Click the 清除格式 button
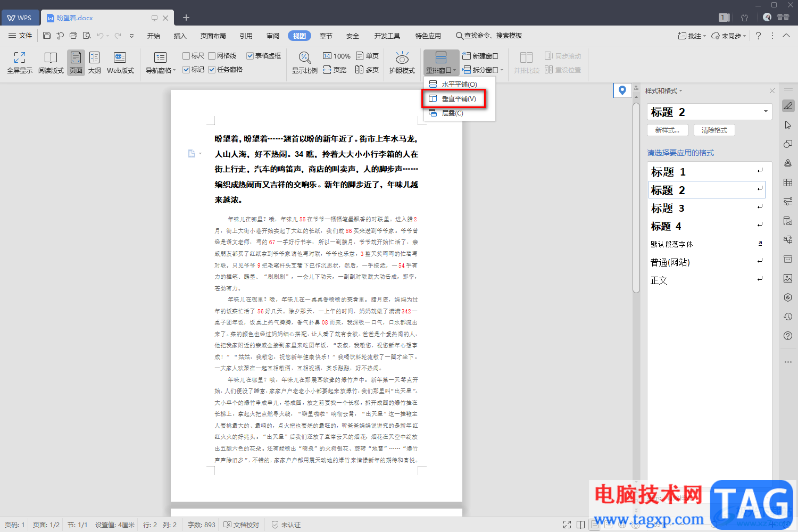Viewport: 798px width, 532px height. click(x=714, y=130)
